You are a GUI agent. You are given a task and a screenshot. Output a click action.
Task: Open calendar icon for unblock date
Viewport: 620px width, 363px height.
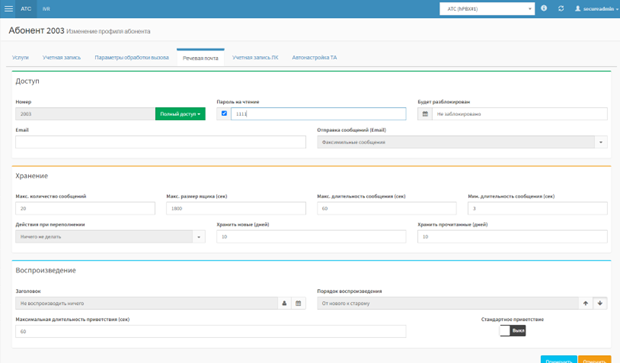coord(425,114)
